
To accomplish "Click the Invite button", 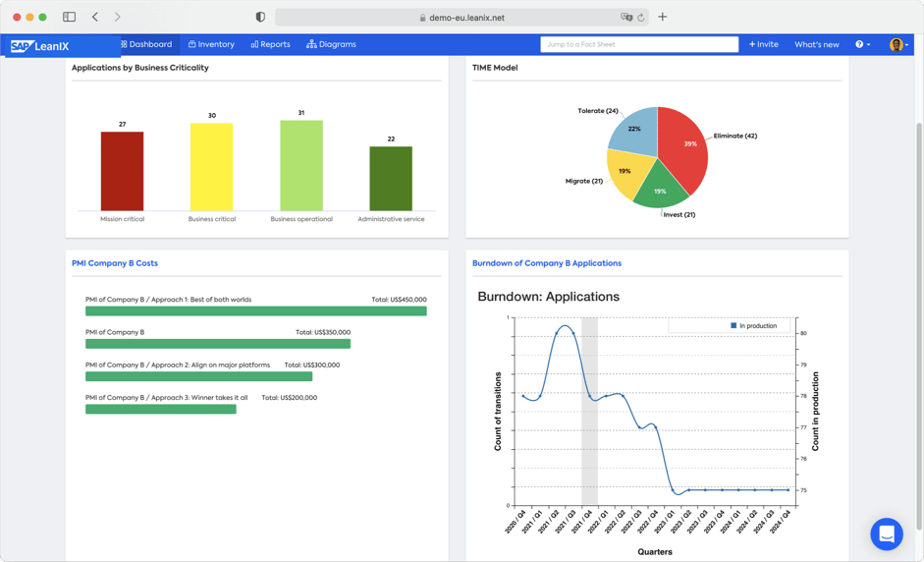I will tap(763, 44).
